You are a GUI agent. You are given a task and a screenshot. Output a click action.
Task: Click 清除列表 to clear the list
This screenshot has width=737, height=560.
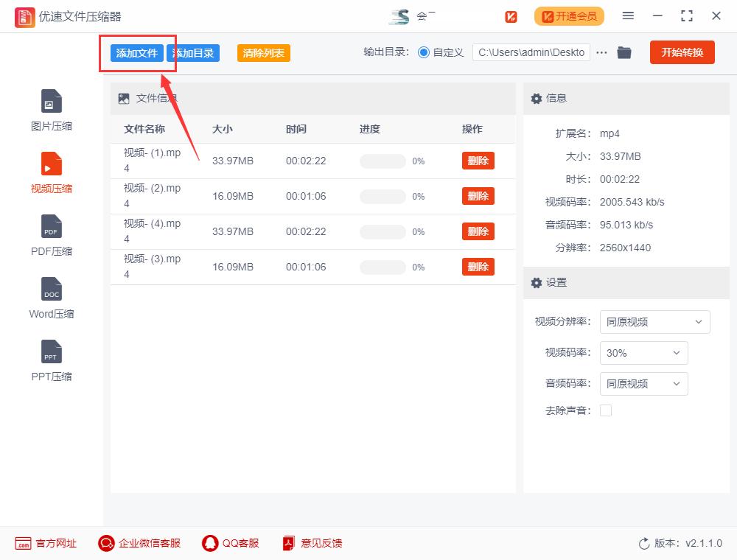tap(263, 53)
